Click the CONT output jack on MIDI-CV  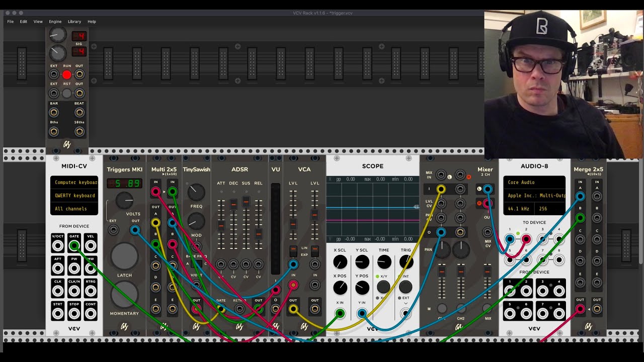tap(91, 314)
